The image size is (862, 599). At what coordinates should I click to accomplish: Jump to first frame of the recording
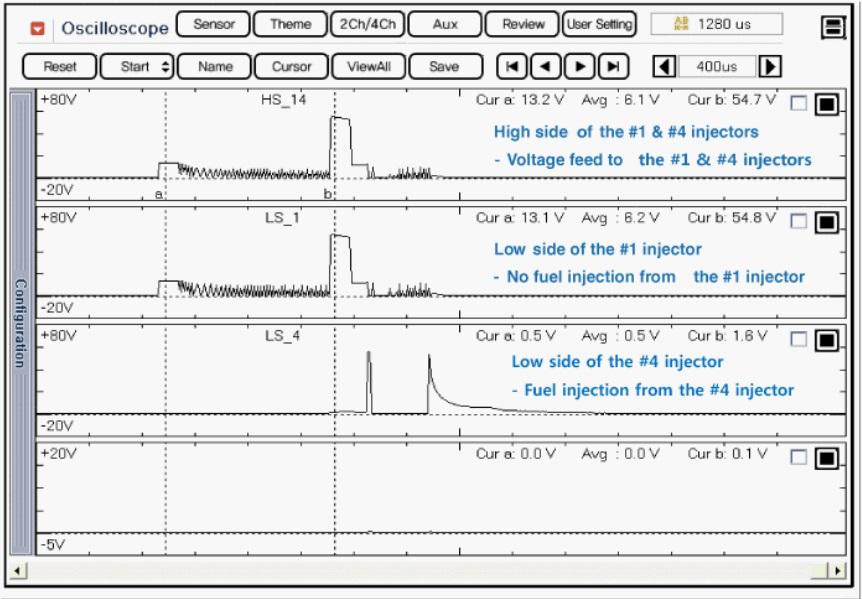point(511,67)
